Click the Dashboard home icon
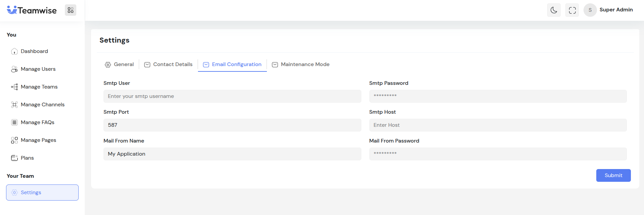 [x=14, y=51]
